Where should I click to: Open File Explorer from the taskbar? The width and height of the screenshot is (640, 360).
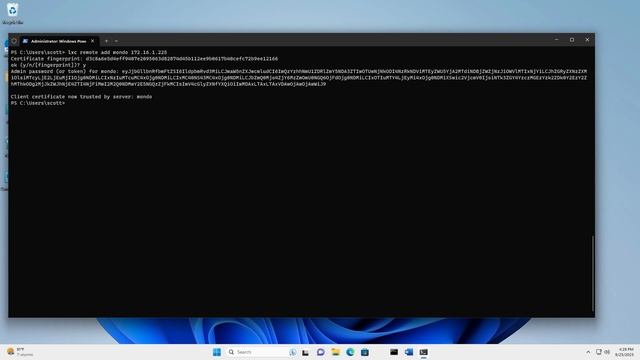[336, 352]
